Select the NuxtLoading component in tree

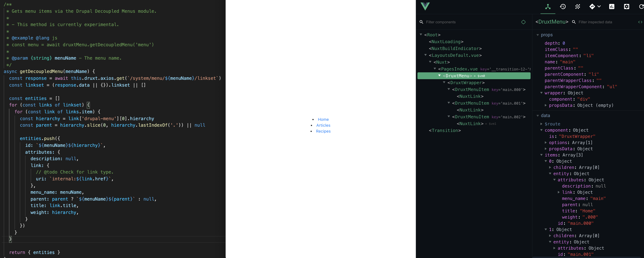coord(446,42)
